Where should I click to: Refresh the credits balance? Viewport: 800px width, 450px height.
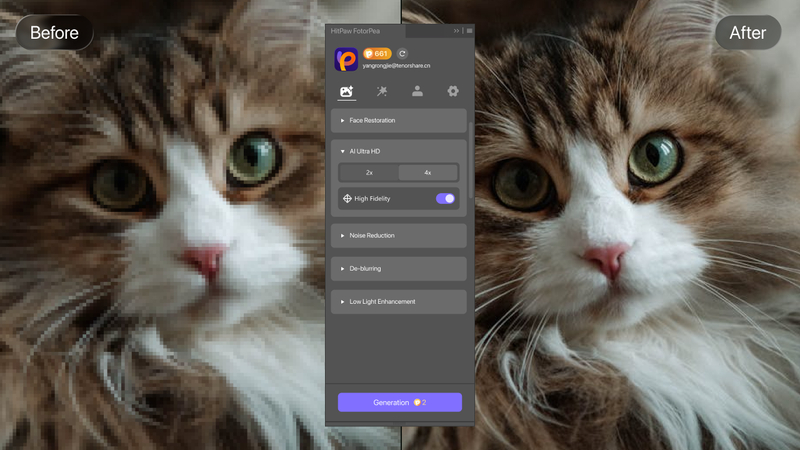point(402,54)
